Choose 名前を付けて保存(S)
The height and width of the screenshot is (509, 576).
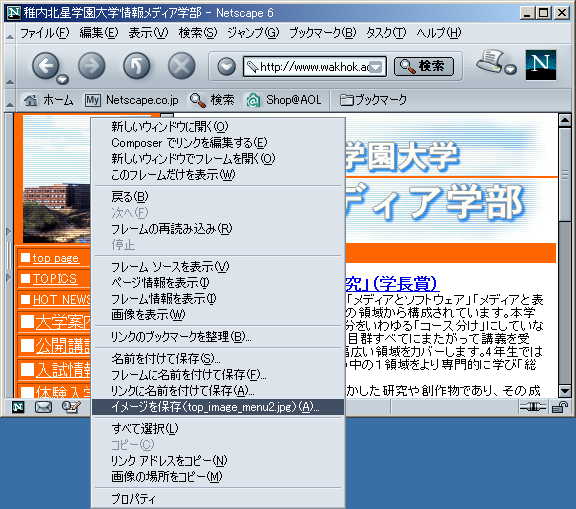click(x=218, y=359)
